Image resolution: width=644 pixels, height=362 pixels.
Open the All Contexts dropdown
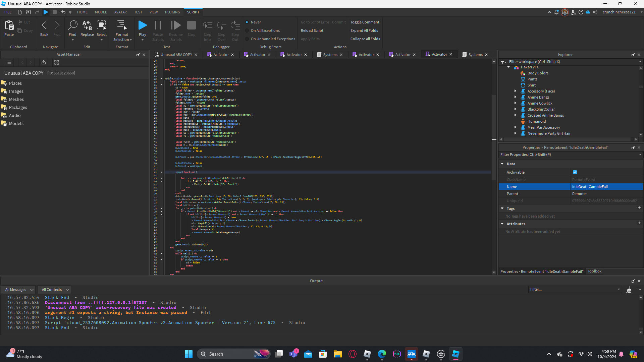point(55,290)
